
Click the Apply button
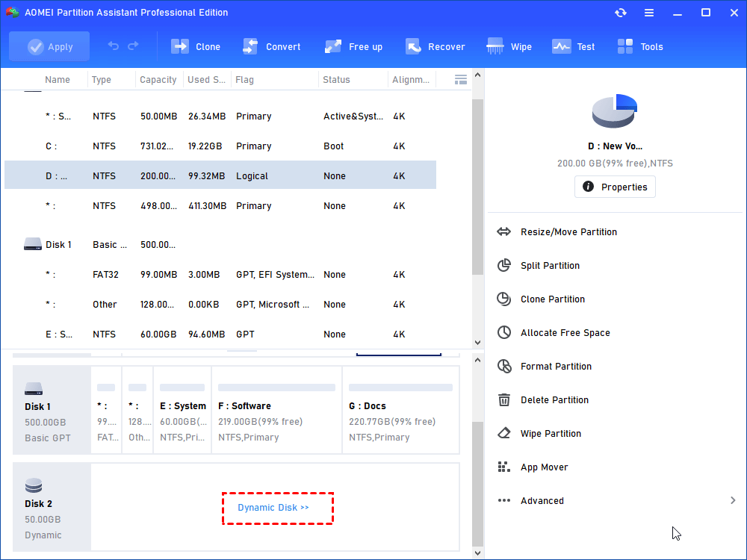click(x=49, y=46)
